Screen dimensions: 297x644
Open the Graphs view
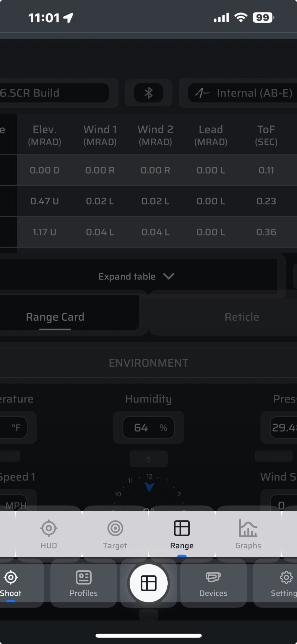point(248,534)
